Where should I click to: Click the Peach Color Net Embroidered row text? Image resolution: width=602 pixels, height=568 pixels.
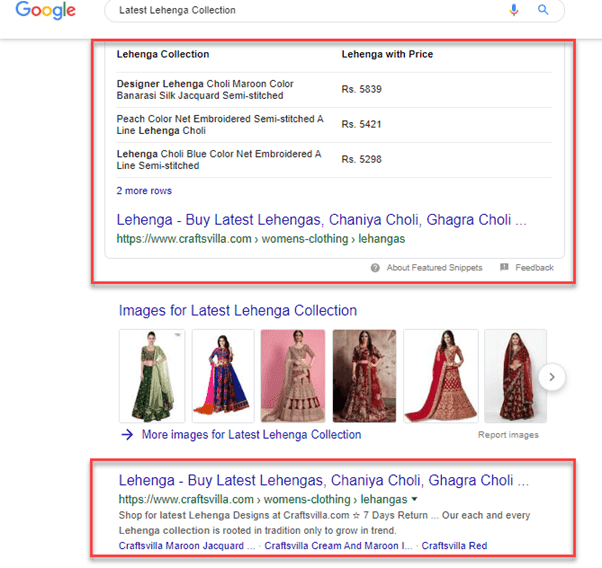click(220, 125)
